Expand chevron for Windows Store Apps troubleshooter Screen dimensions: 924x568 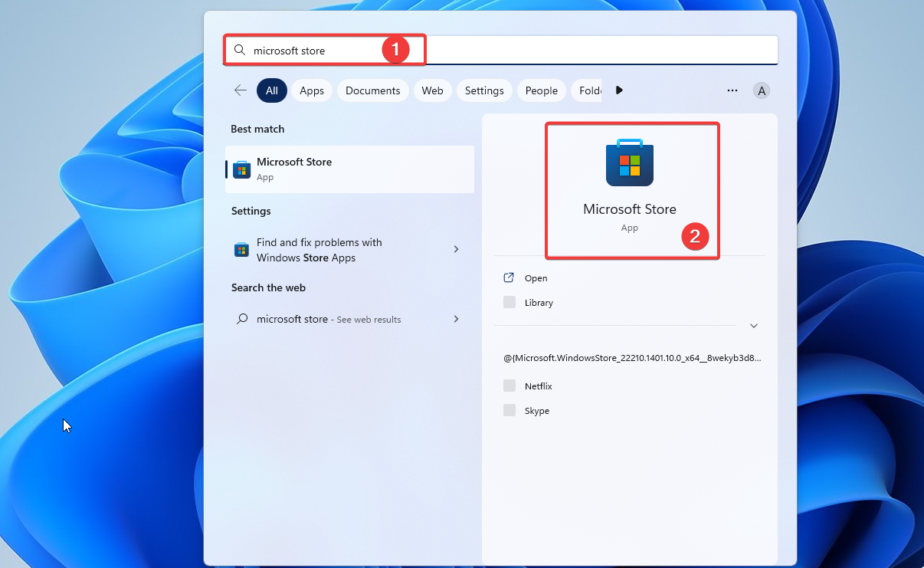pos(456,249)
